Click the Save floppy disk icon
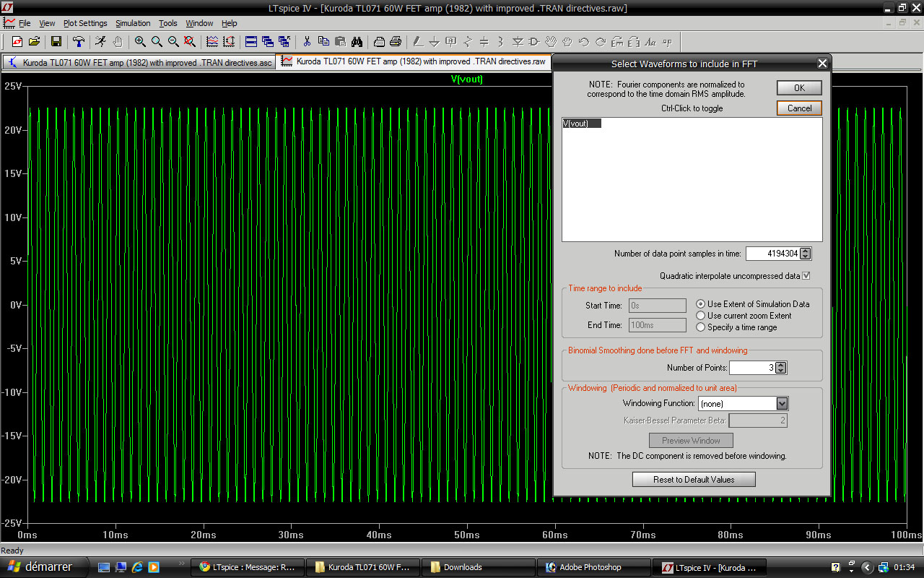 56,42
